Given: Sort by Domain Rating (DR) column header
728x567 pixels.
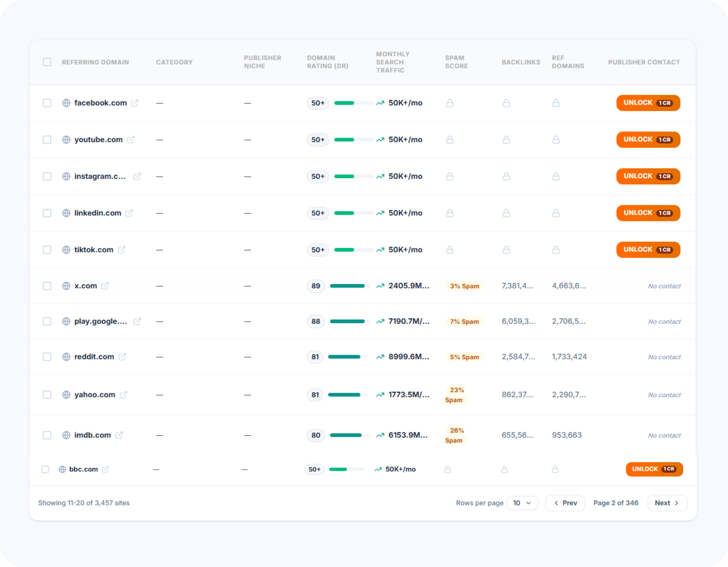Looking at the screenshot, I should 328,62.
